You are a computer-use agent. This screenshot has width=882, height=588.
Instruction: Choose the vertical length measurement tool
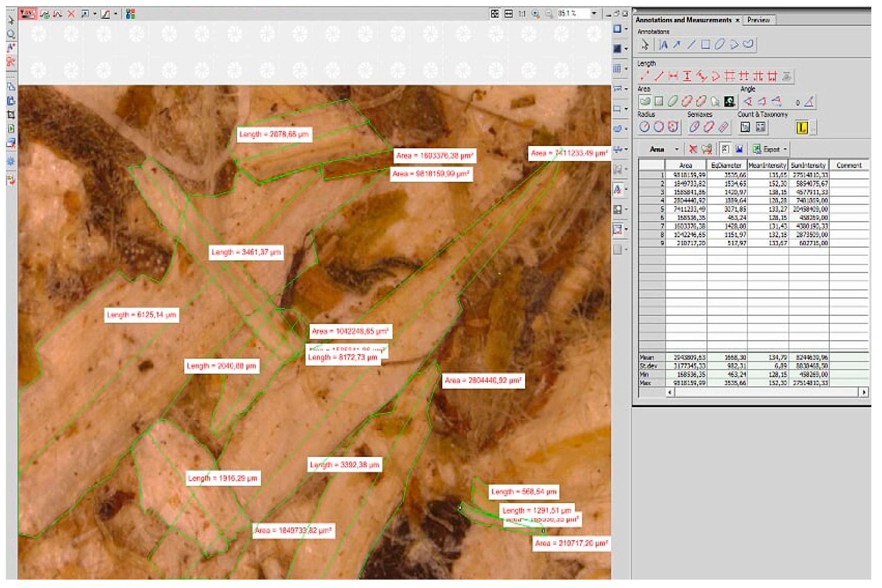[687, 76]
